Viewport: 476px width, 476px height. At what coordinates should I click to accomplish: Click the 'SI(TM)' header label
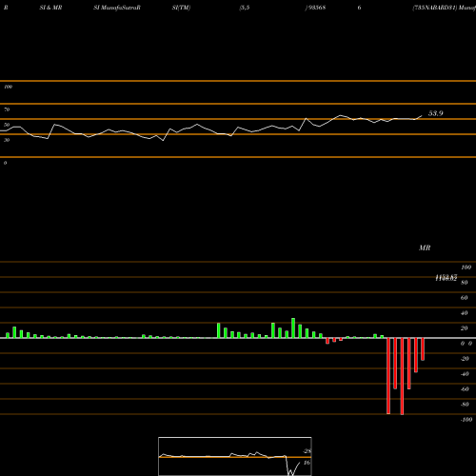point(181,8)
